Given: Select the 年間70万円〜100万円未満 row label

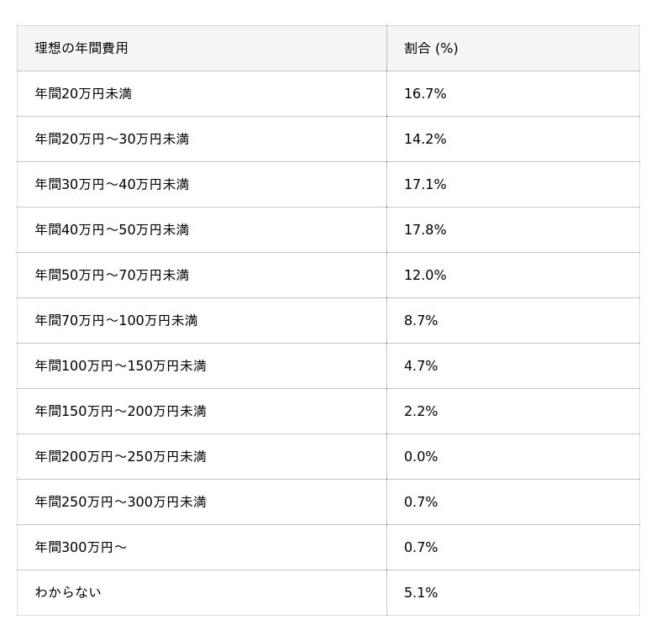Looking at the screenshot, I should [116, 321].
